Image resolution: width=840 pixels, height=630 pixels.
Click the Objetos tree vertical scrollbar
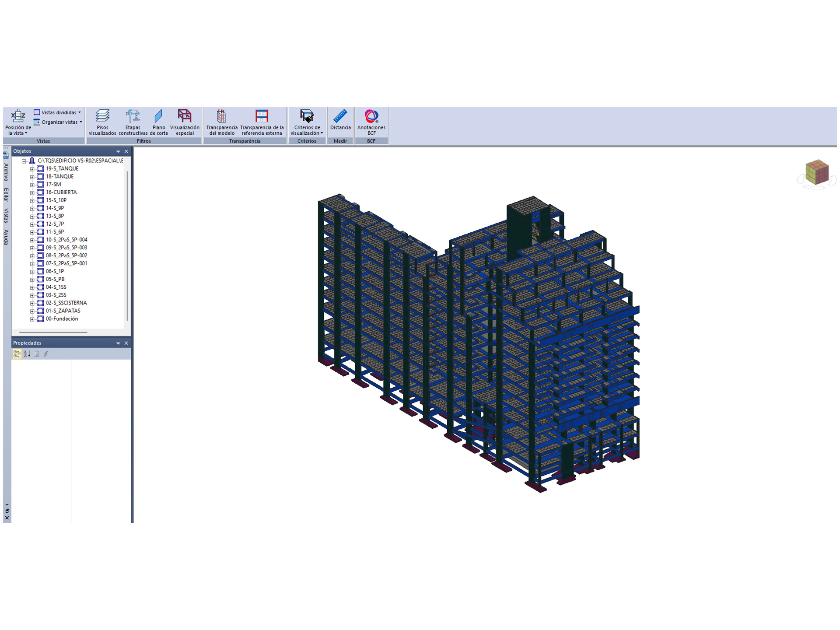click(x=127, y=246)
